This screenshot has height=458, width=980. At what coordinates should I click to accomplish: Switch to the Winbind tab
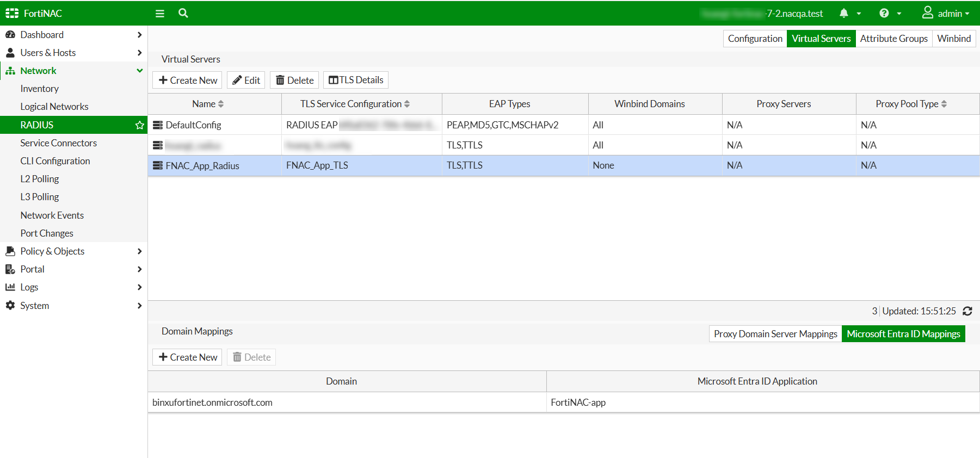(x=953, y=39)
